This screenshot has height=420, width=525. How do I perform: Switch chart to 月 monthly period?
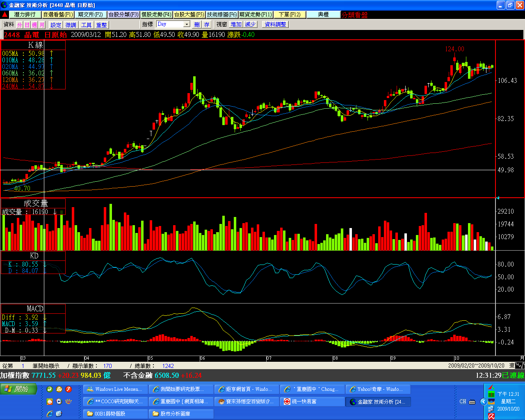42,25
